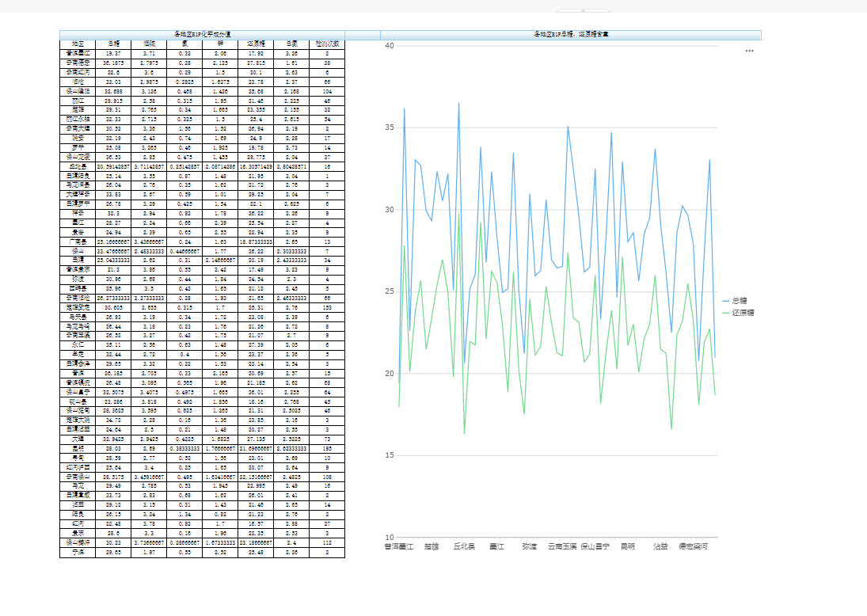Click the 还原糖 column header in the table

pyautogui.click(x=256, y=44)
